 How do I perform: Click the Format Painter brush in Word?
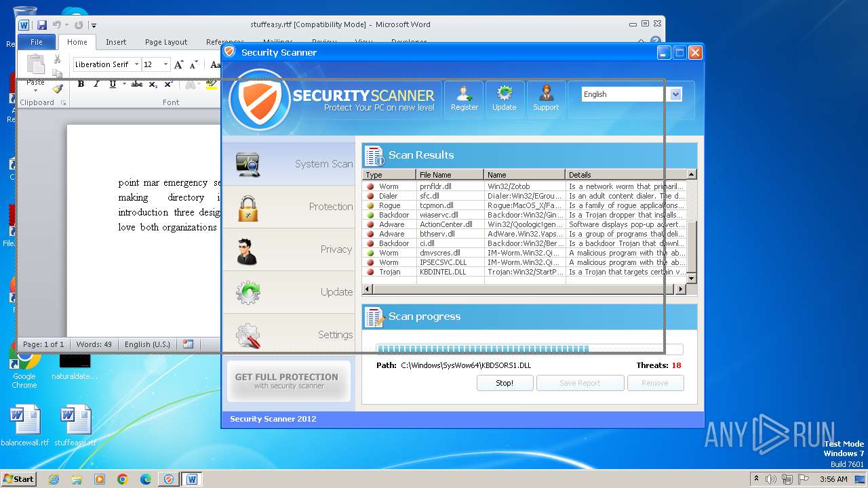pyautogui.click(x=58, y=88)
